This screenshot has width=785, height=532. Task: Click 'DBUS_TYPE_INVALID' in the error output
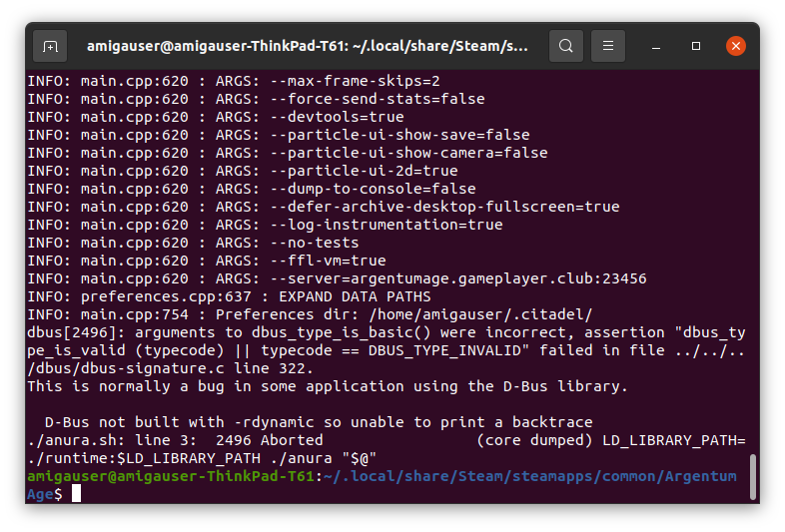(x=444, y=350)
